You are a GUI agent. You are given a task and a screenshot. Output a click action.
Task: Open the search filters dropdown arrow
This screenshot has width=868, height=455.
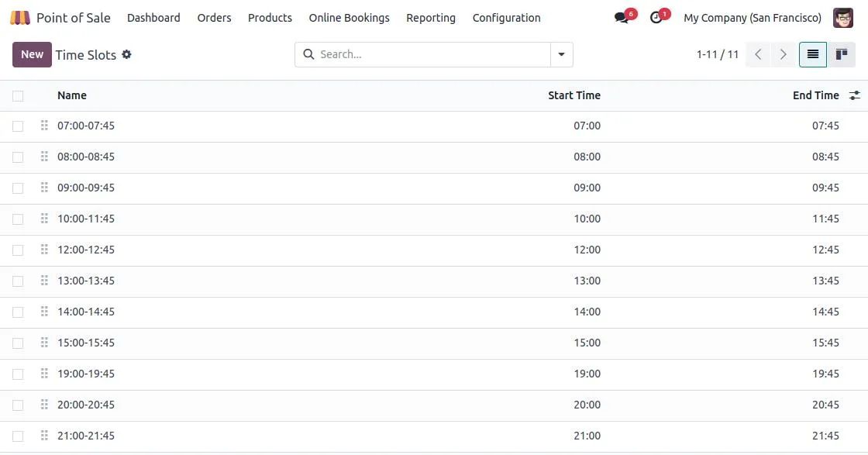[561, 54]
